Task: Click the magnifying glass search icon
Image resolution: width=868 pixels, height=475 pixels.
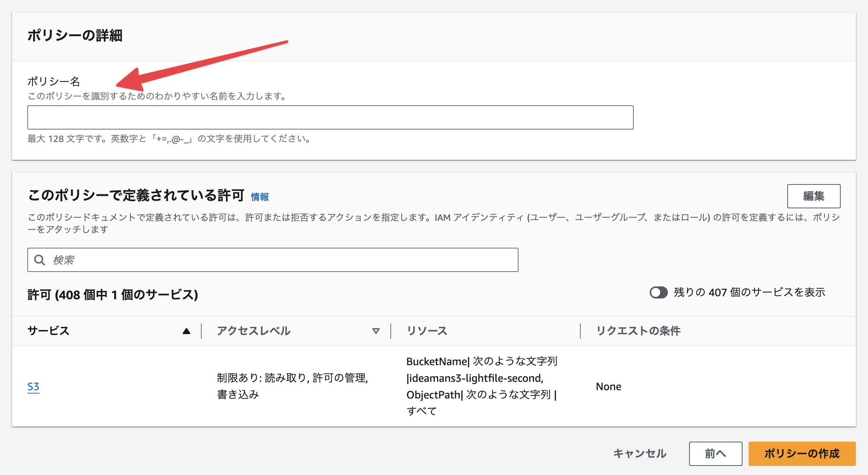Action: point(39,260)
